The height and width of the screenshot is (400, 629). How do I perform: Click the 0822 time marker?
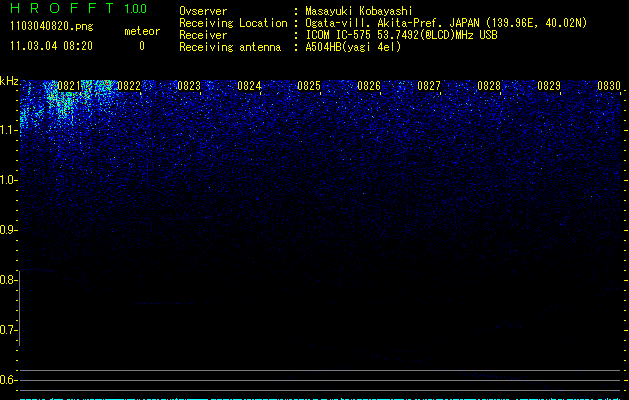tap(129, 86)
